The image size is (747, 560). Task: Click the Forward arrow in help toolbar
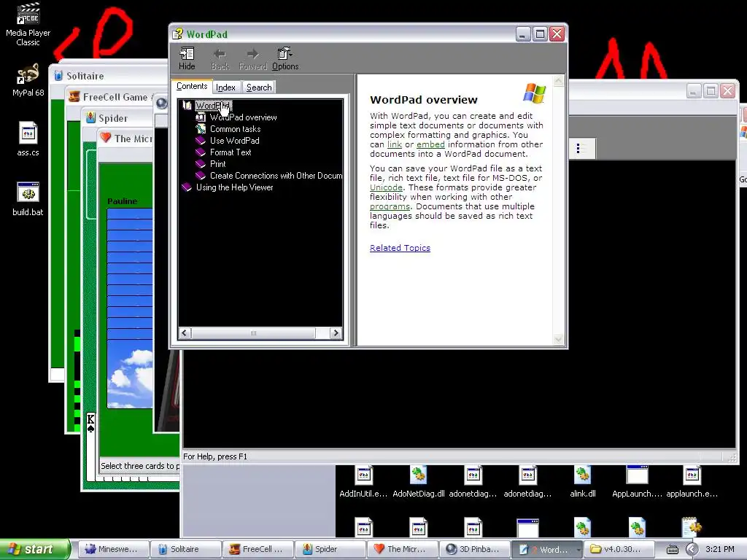click(x=252, y=58)
